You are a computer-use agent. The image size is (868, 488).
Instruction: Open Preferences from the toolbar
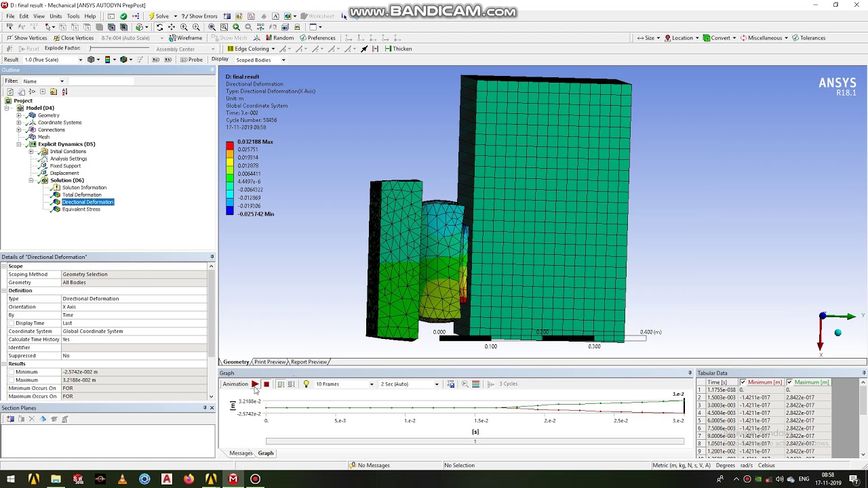click(x=317, y=38)
